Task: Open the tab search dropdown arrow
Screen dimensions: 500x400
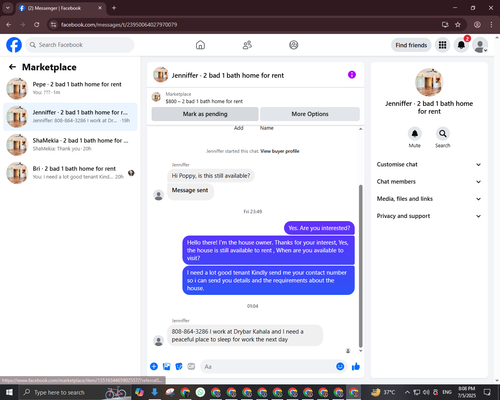Action: tap(8, 8)
